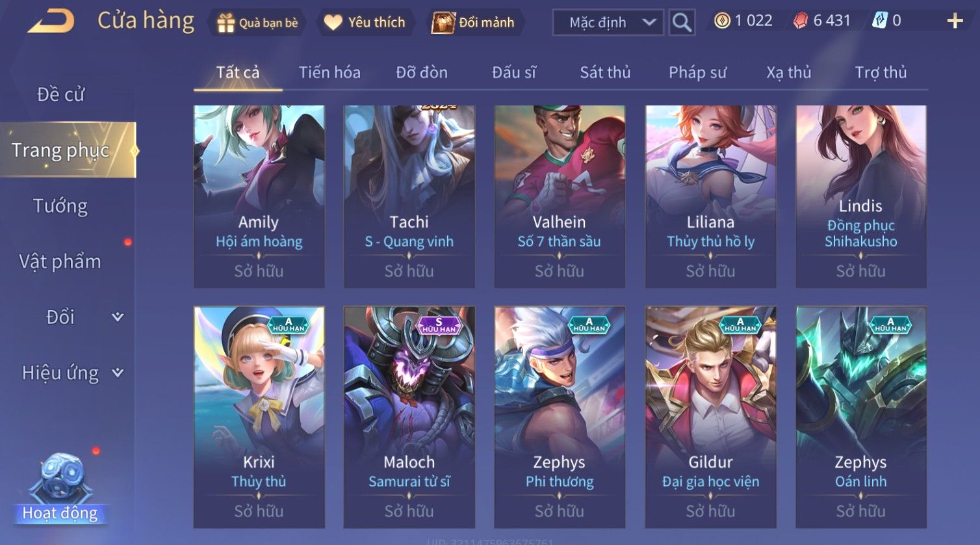Open the Tiến hóa filter tab

pos(329,72)
